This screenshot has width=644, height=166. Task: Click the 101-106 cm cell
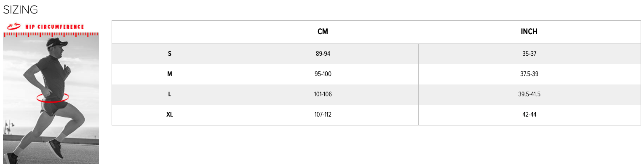[x=323, y=94]
